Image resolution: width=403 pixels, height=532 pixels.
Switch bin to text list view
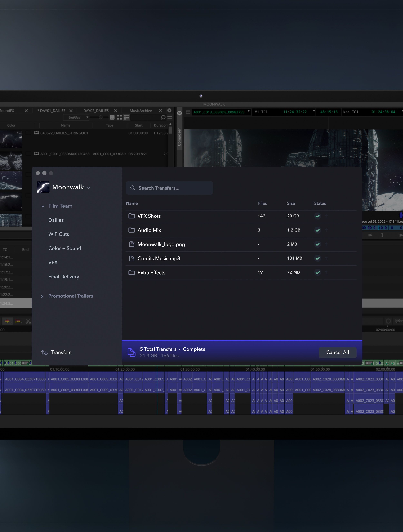click(x=112, y=117)
